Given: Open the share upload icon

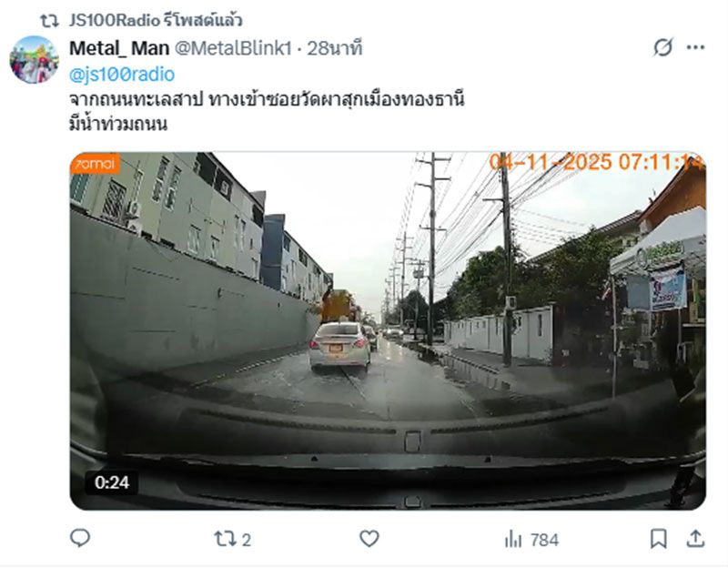Looking at the screenshot, I should point(695,539).
